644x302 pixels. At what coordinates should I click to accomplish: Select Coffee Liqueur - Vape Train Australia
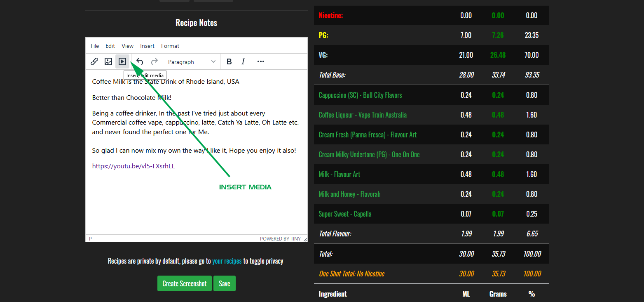coord(363,115)
